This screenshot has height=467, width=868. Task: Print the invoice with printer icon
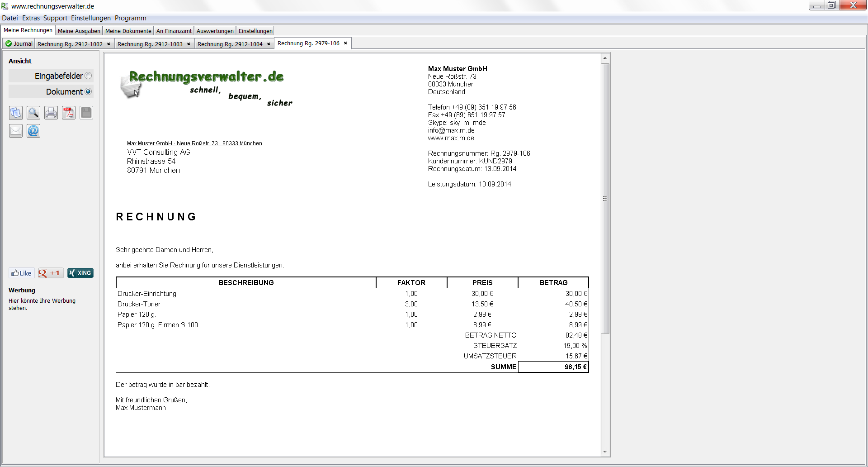(x=51, y=113)
